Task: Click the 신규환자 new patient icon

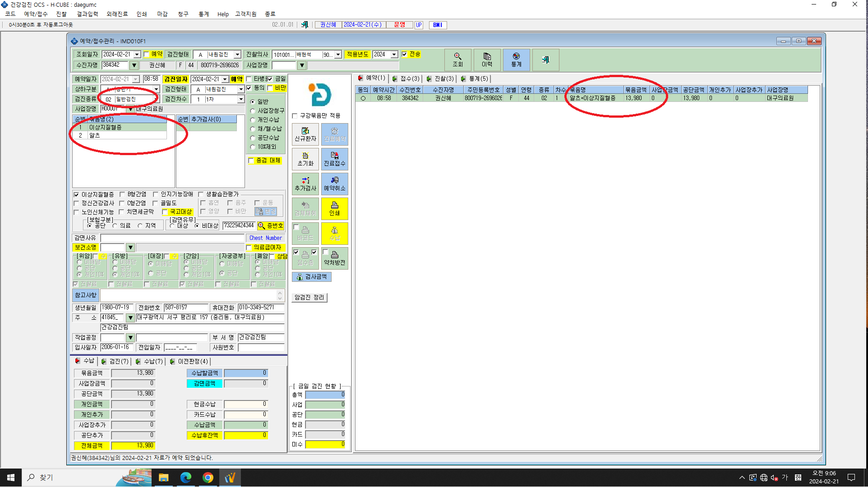Action: point(305,134)
